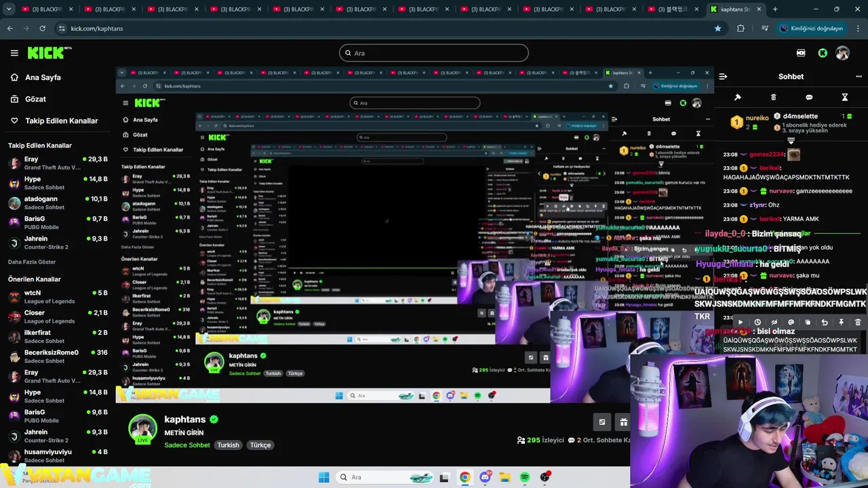This screenshot has height=488, width=868.
Task: Click the clip note button below video
Action: tap(601, 422)
